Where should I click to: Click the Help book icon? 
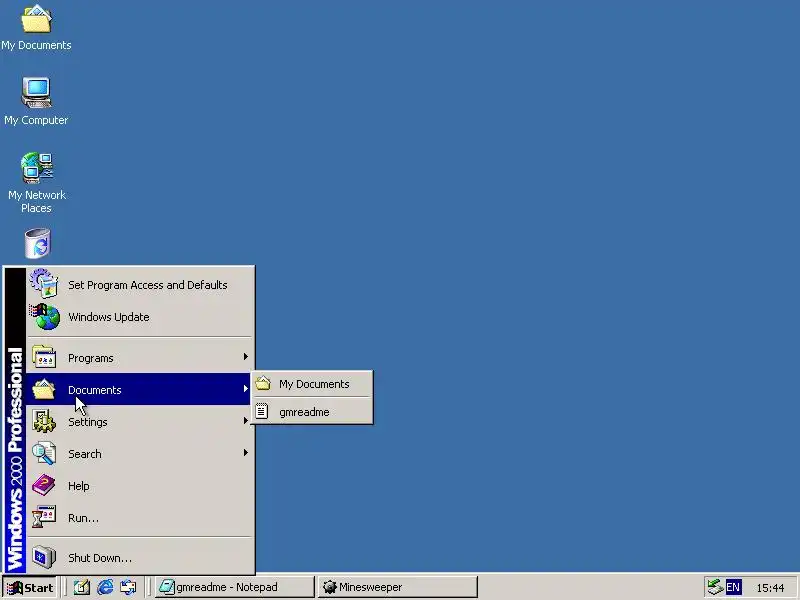click(44, 485)
